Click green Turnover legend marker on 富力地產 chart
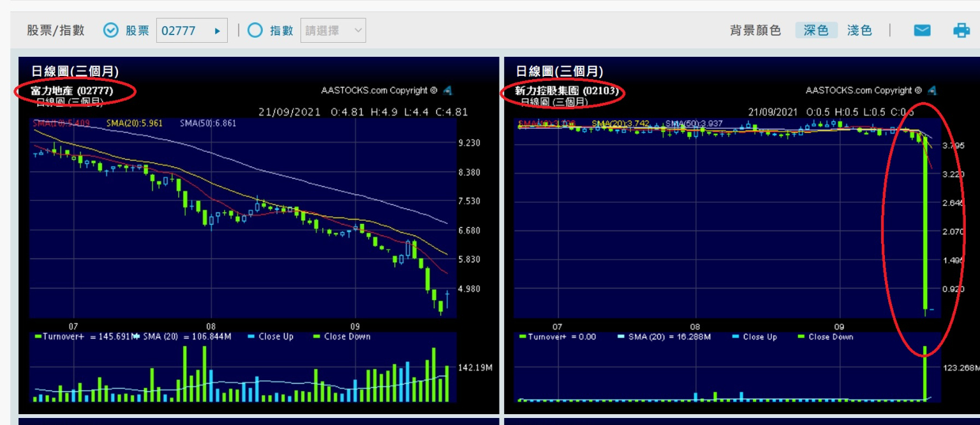The image size is (980, 425). point(38,337)
